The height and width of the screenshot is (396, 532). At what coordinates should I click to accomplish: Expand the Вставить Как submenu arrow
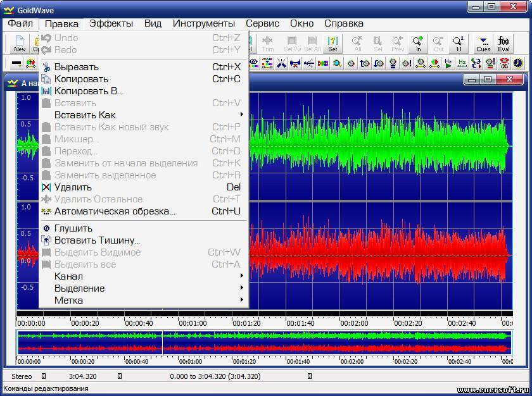coord(241,114)
